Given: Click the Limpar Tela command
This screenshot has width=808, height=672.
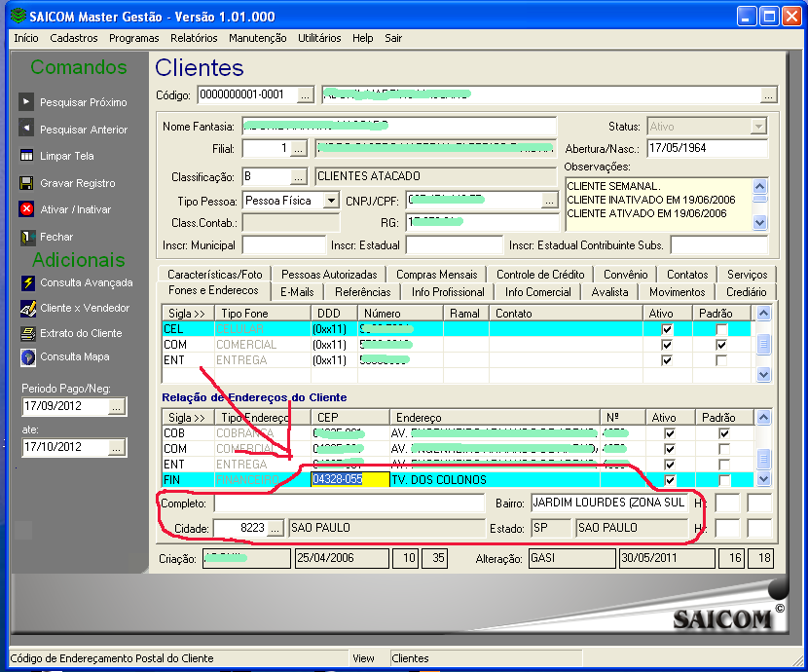Looking at the screenshot, I should point(67,156).
